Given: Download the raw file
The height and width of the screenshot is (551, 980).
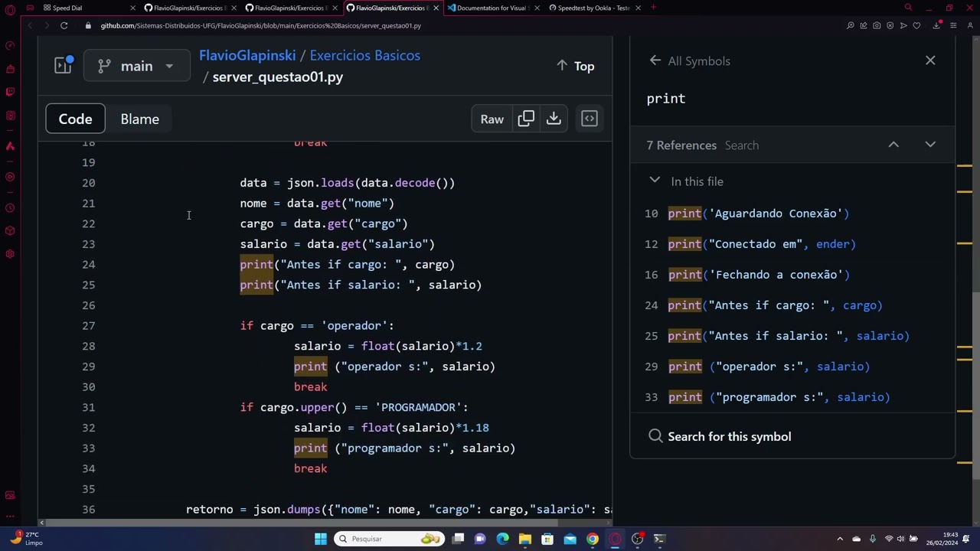Looking at the screenshot, I should (x=554, y=119).
